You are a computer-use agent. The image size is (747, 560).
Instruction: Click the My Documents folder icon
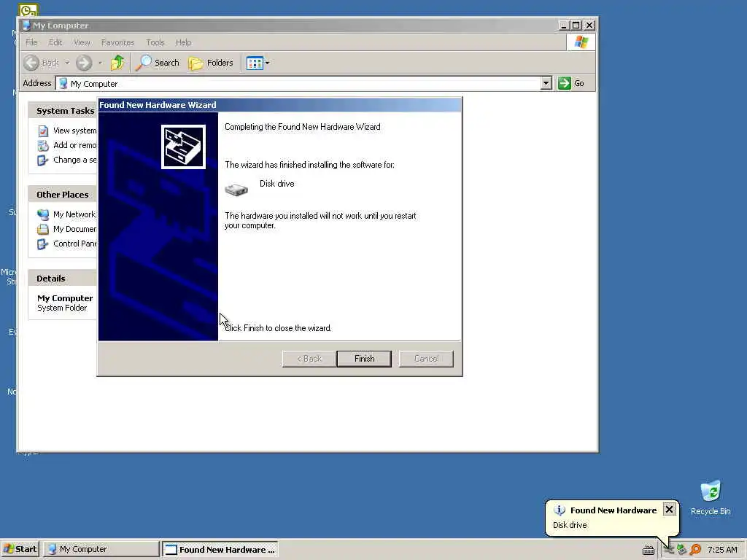click(43, 230)
